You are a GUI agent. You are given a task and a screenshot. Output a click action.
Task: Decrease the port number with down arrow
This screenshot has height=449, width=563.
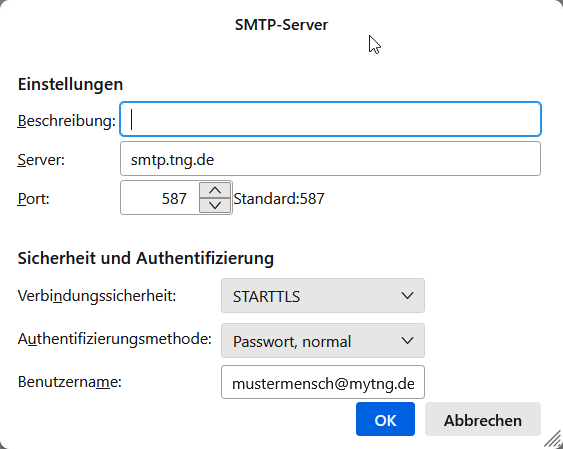point(215,206)
